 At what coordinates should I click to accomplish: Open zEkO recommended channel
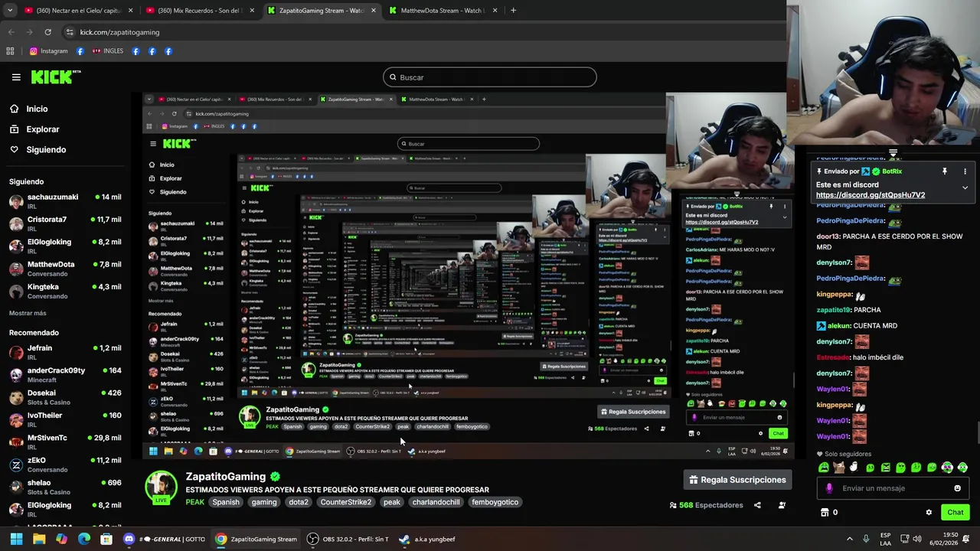(x=64, y=465)
